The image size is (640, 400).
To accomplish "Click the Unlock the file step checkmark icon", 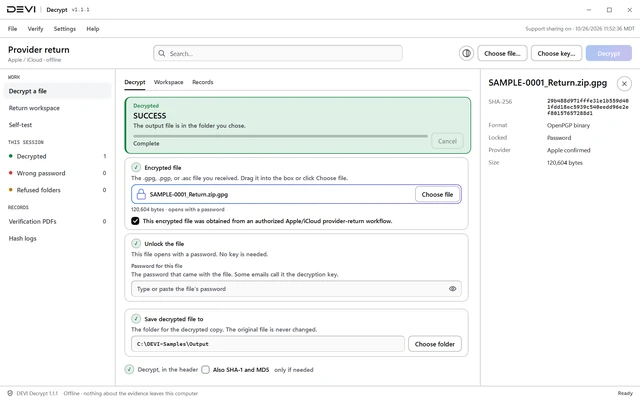I will (136, 244).
